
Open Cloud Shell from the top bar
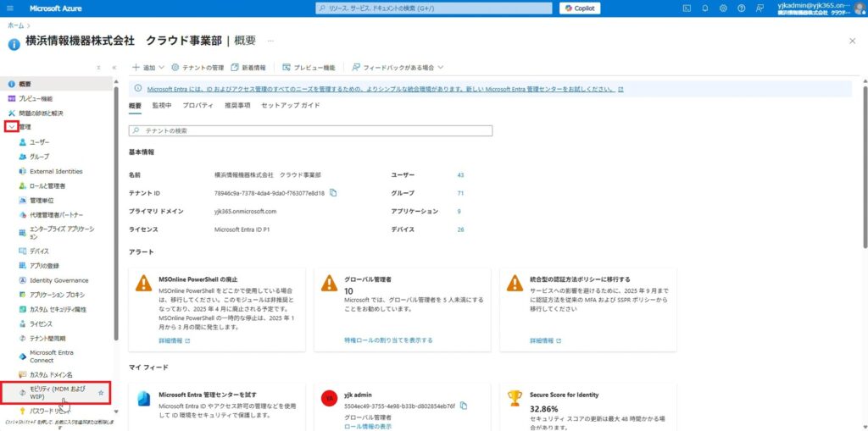click(687, 8)
